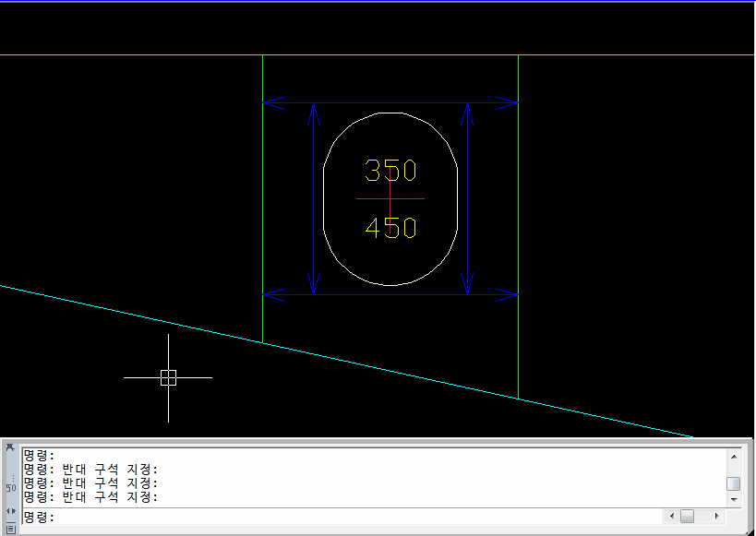Click command history scroll down arrow
Viewport: 756px width, 536px height.
[734, 499]
